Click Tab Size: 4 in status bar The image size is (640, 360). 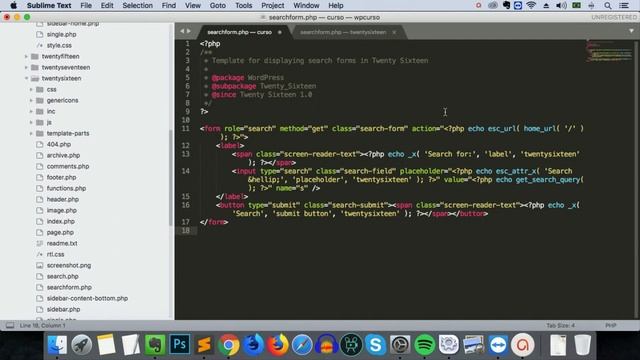click(x=560, y=325)
